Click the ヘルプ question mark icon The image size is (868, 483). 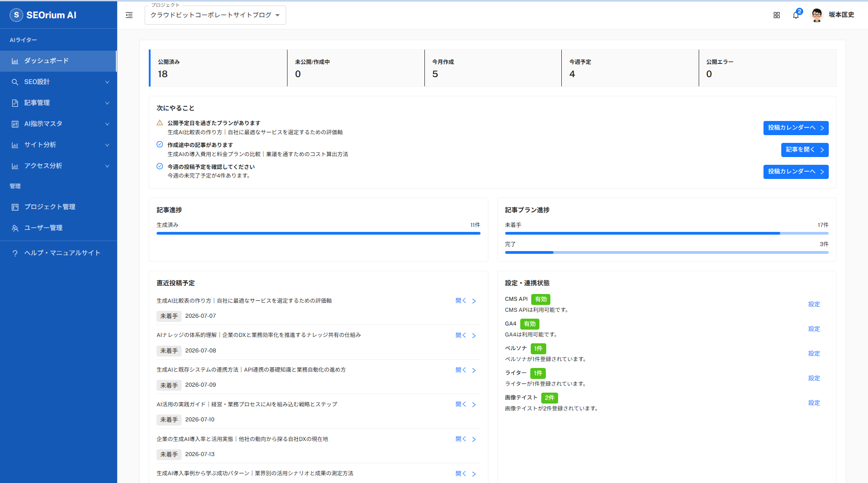15,253
